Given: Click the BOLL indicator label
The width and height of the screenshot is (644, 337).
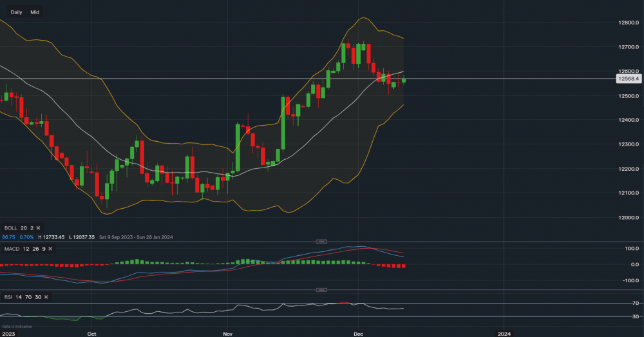Looking at the screenshot, I should 10,228.
